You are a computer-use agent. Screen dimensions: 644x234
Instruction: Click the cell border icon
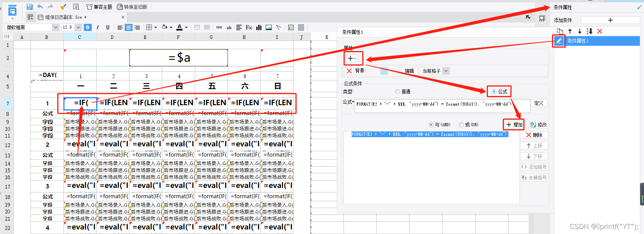point(149,27)
